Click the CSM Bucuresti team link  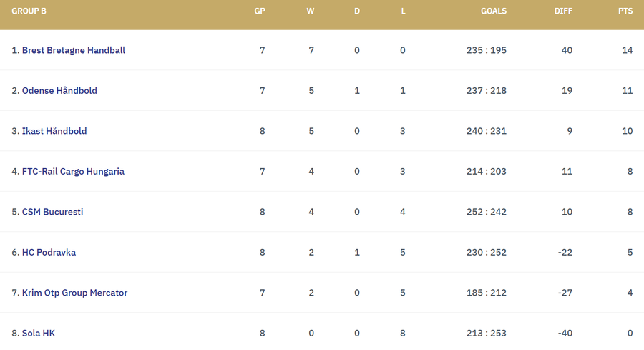click(x=48, y=212)
